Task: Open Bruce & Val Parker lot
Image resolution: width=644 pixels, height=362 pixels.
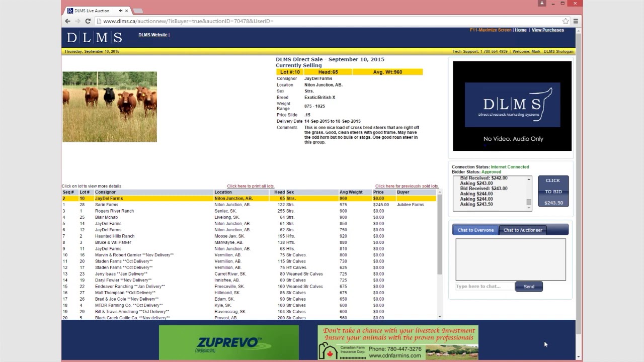Action: click(249, 242)
